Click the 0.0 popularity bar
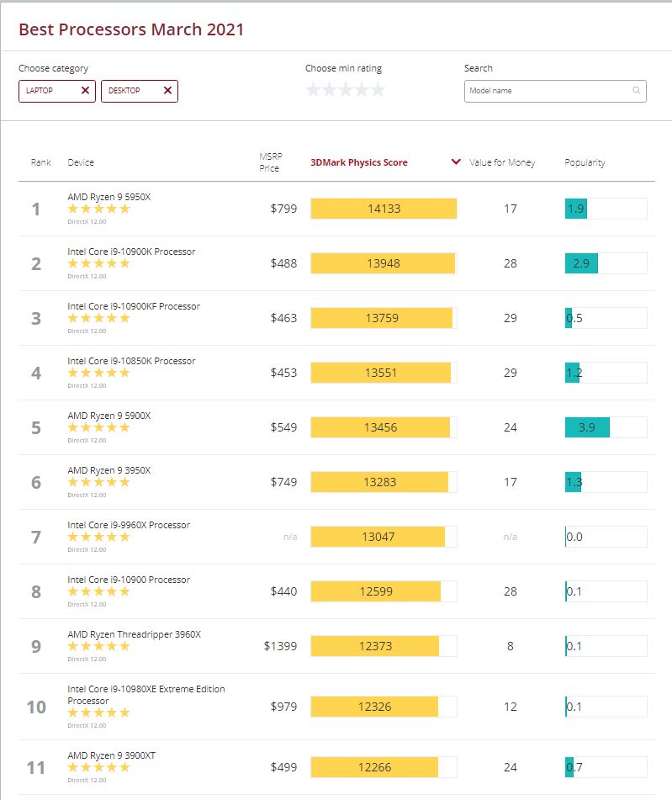 606,536
